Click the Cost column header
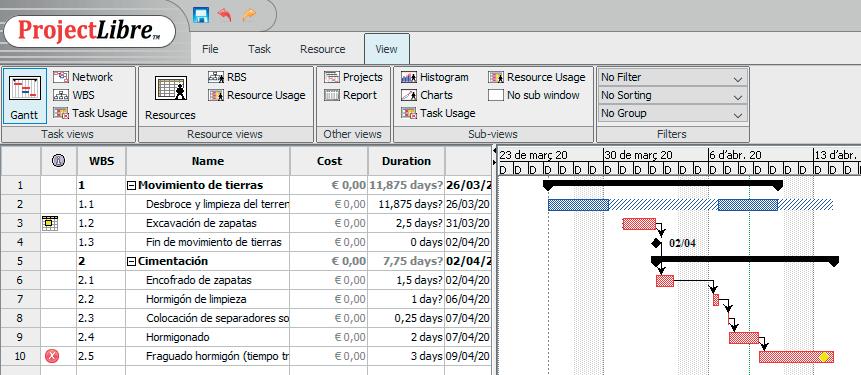Screen dimensions: 861x375 click(329, 161)
